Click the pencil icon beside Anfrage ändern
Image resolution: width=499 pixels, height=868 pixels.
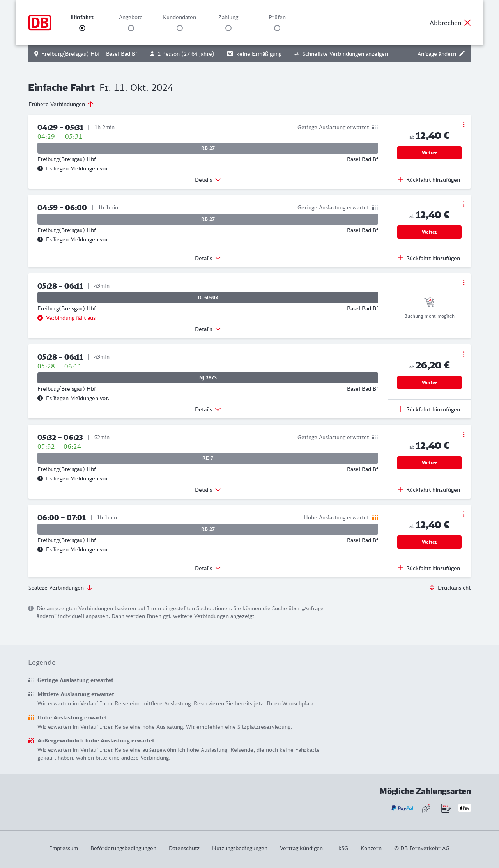point(462,54)
